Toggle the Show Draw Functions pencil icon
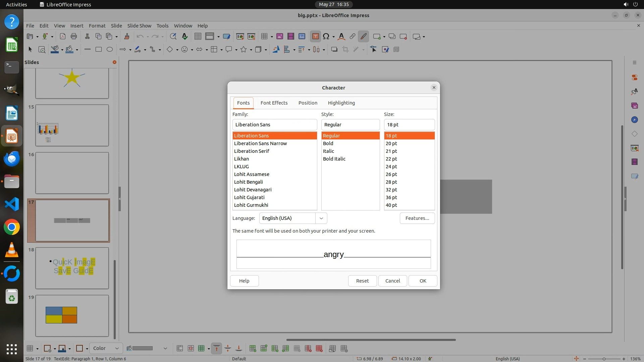Screen dimensions: 644x362 [363, 37]
